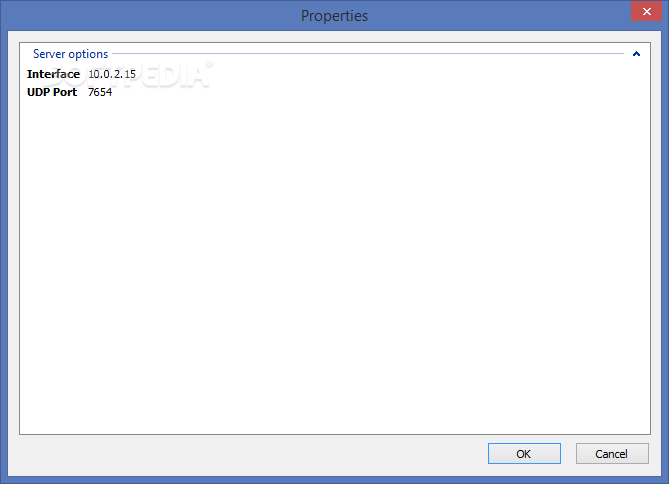Edit the UDP Port value 7654
Screen dimensions: 669x484
100,92
